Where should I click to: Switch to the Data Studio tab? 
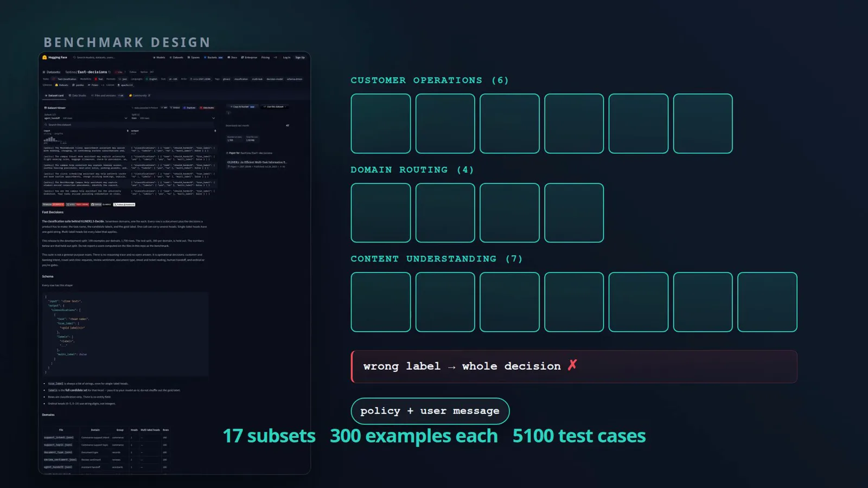point(77,95)
